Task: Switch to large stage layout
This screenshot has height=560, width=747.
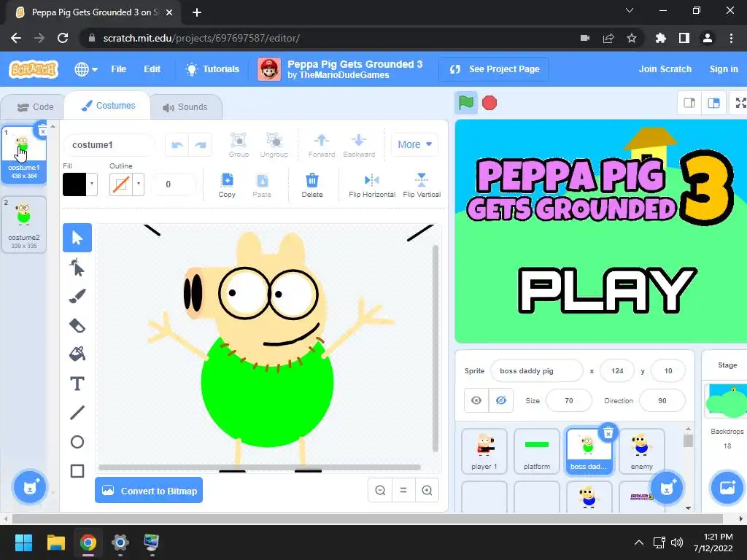Action: point(713,103)
